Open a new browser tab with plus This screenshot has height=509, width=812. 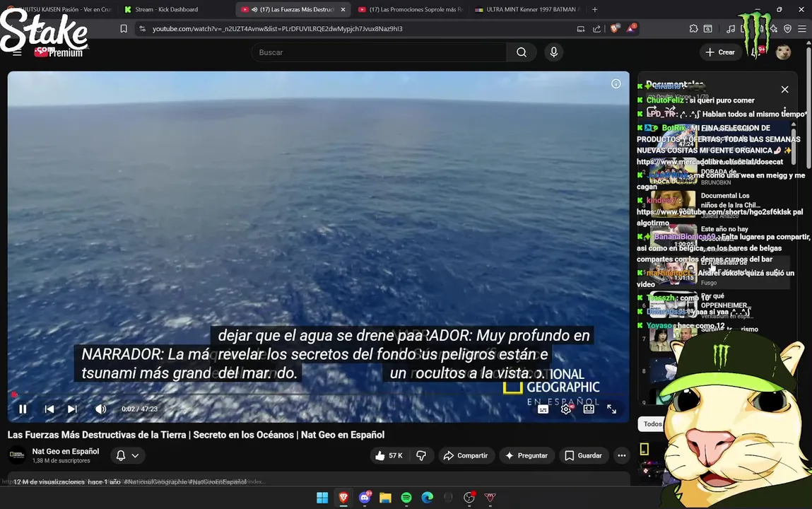pos(594,9)
